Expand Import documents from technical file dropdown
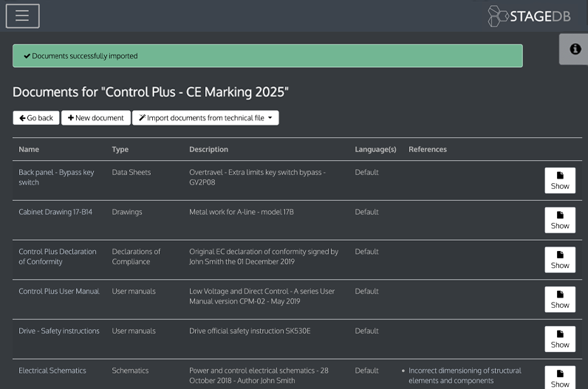588x389 pixels. [205, 118]
